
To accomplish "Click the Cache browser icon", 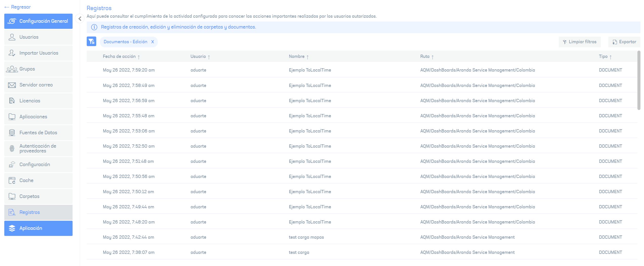I will 12,181.
